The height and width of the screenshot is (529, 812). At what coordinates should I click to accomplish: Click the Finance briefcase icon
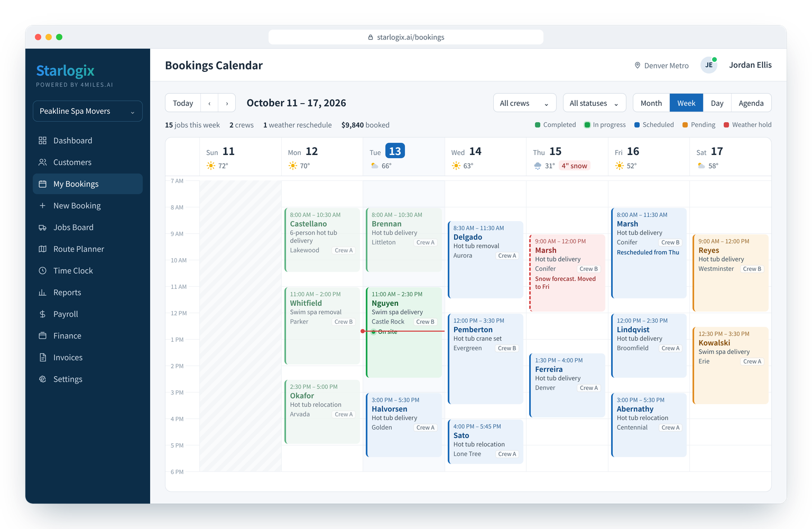tap(42, 336)
